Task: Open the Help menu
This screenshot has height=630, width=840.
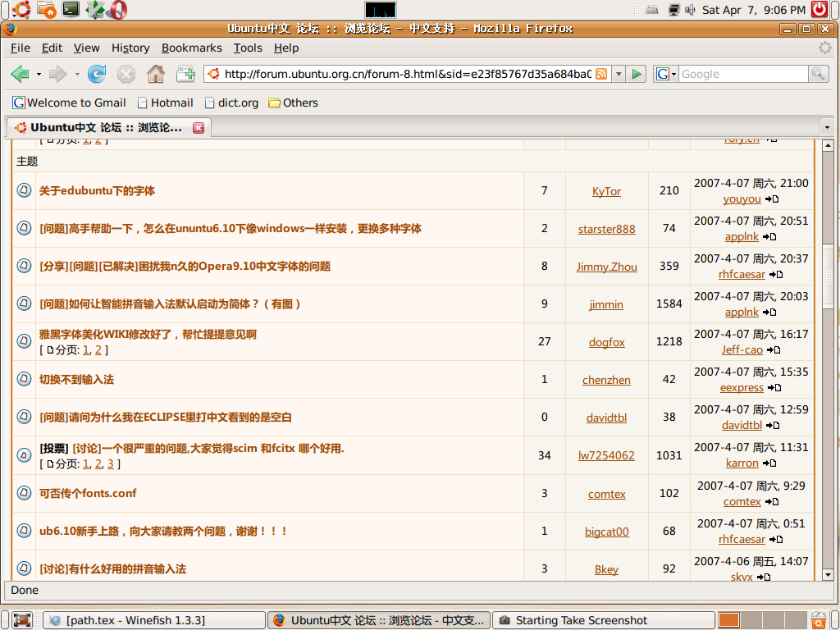Action: click(286, 48)
